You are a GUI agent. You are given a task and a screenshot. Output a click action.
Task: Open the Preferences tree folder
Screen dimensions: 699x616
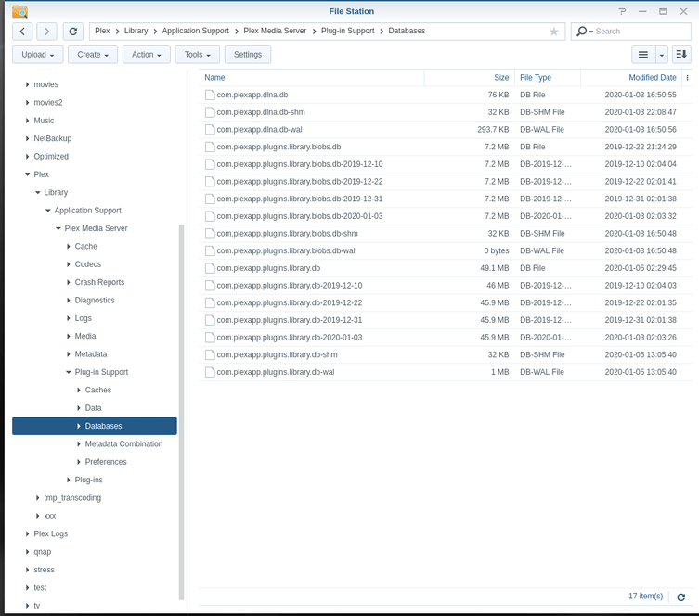(x=106, y=462)
